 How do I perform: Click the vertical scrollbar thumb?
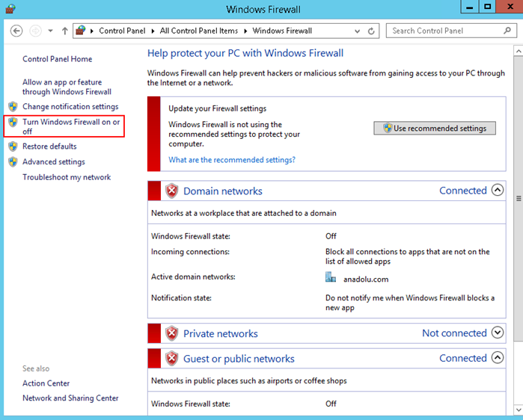point(519,199)
